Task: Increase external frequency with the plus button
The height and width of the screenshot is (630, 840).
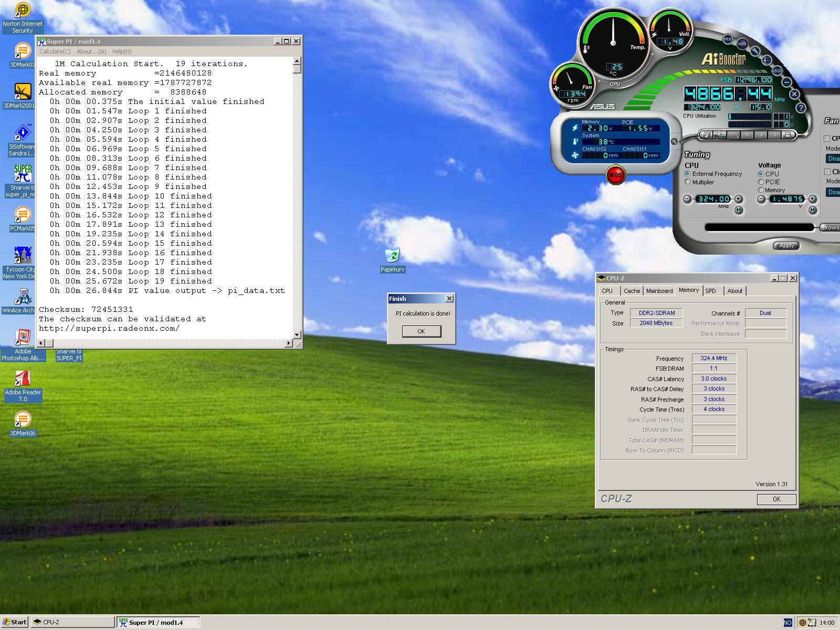Action: [739, 199]
